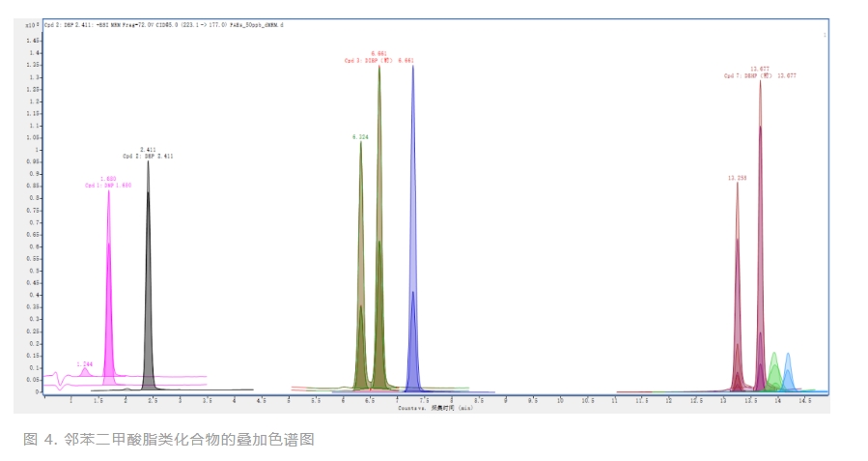Click the 1.45 tick on the y-axis

[34, 41]
